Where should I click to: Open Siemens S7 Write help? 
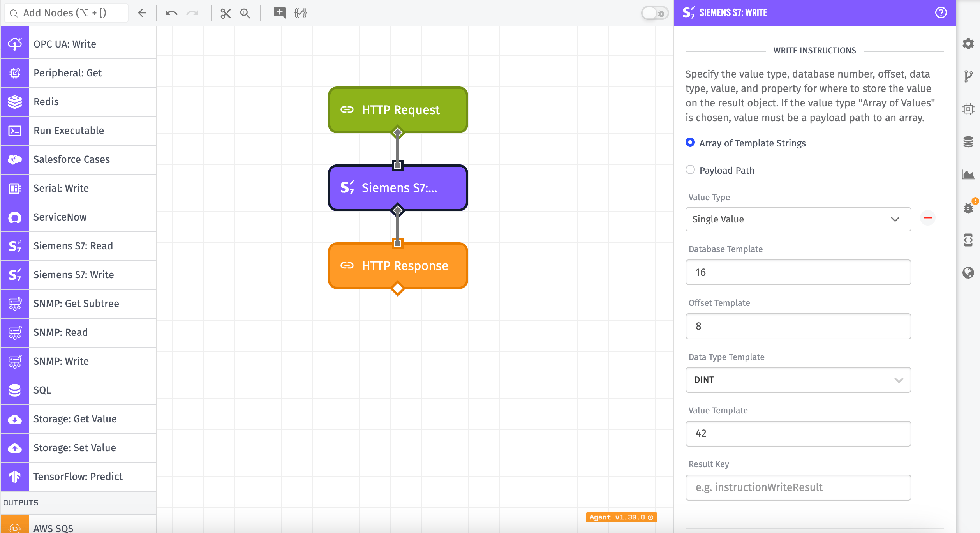(x=941, y=13)
